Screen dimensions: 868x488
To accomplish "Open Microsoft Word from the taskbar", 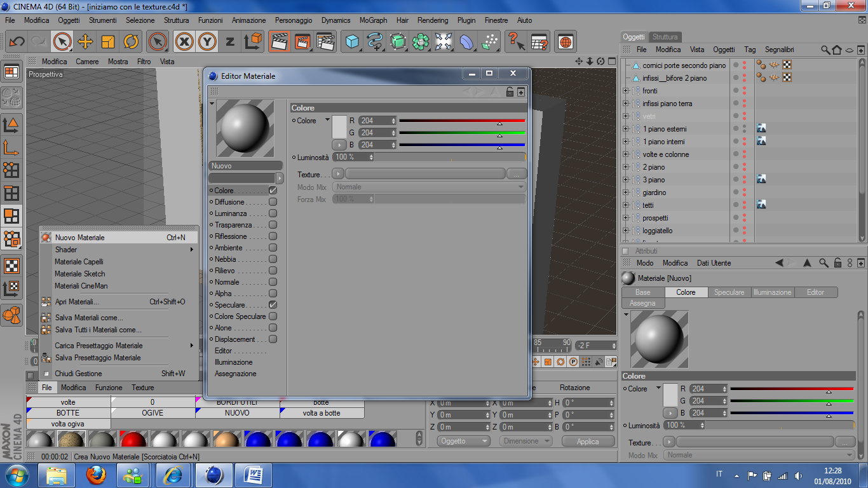I will click(254, 475).
